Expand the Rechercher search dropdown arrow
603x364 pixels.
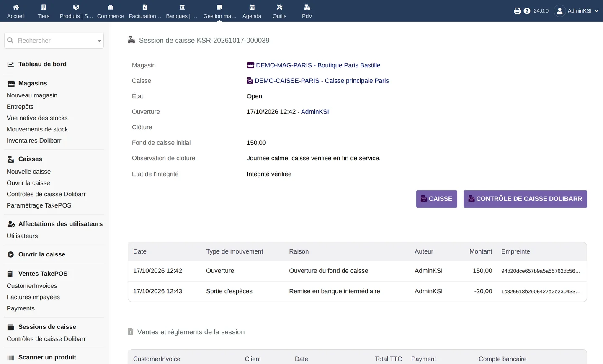[x=99, y=41]
